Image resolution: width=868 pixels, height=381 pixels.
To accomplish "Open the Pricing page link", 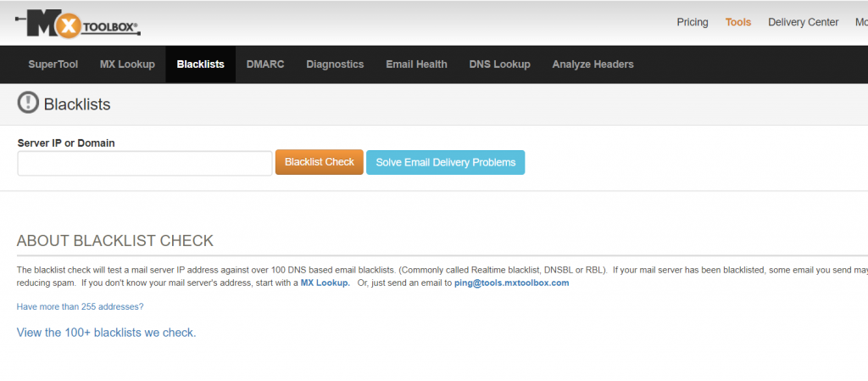I will [692, 22].
